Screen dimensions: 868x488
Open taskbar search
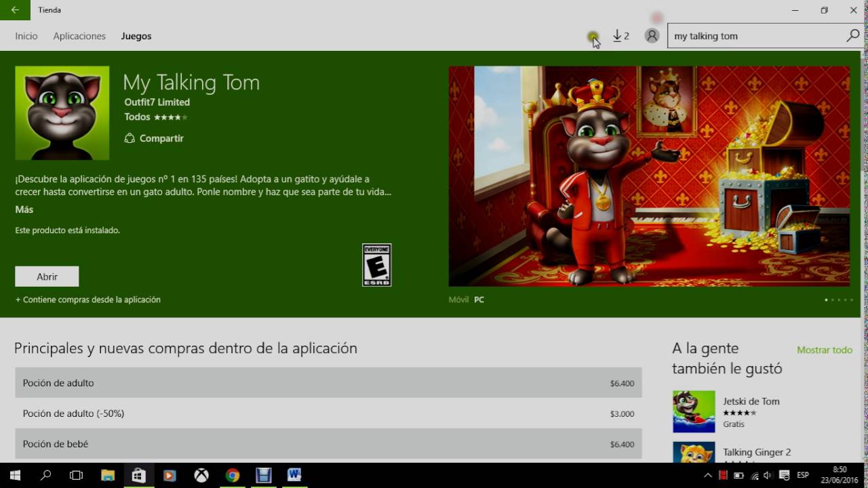pos(46,475)
